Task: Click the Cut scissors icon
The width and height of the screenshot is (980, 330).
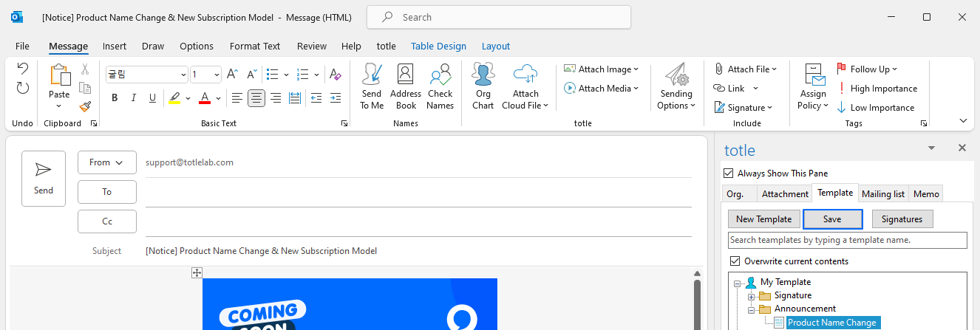Action: 85,69
